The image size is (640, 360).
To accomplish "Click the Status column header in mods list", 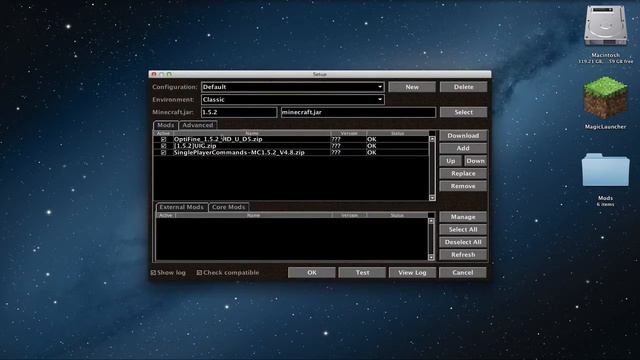I will 398,133.
